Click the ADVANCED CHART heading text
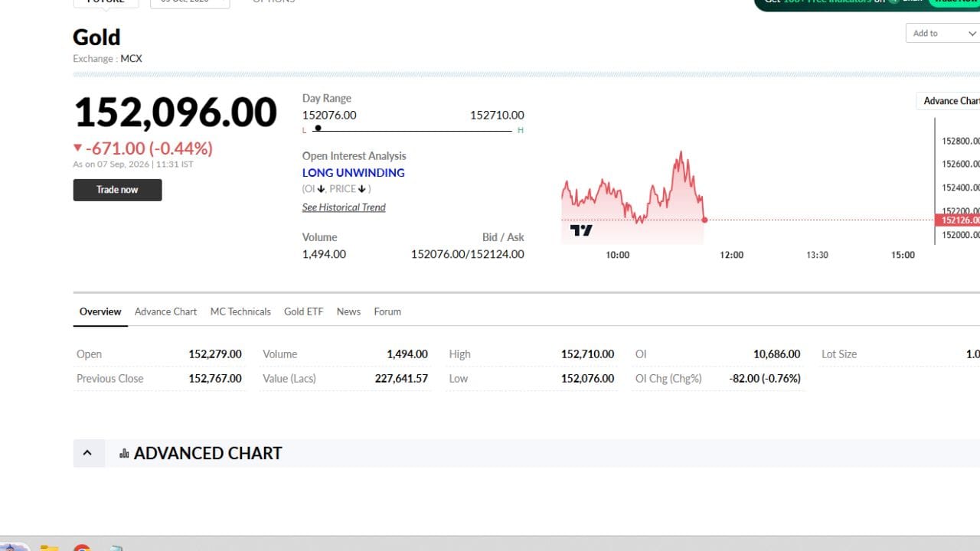Image resolution: width=980 pixels, height=551 pixels. pos(207,454)
